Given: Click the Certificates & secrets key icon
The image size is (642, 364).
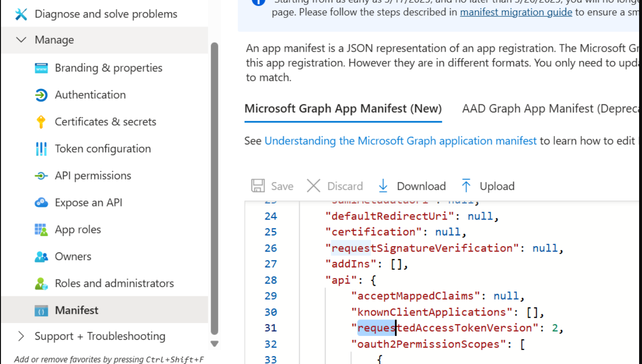Looking at the screenshot, I should coord(41,122).
